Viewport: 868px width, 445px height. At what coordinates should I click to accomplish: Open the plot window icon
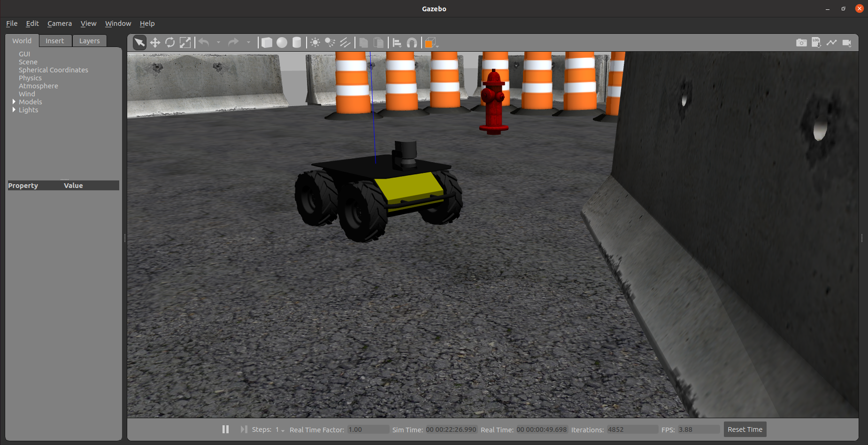[x=831, y=43]
